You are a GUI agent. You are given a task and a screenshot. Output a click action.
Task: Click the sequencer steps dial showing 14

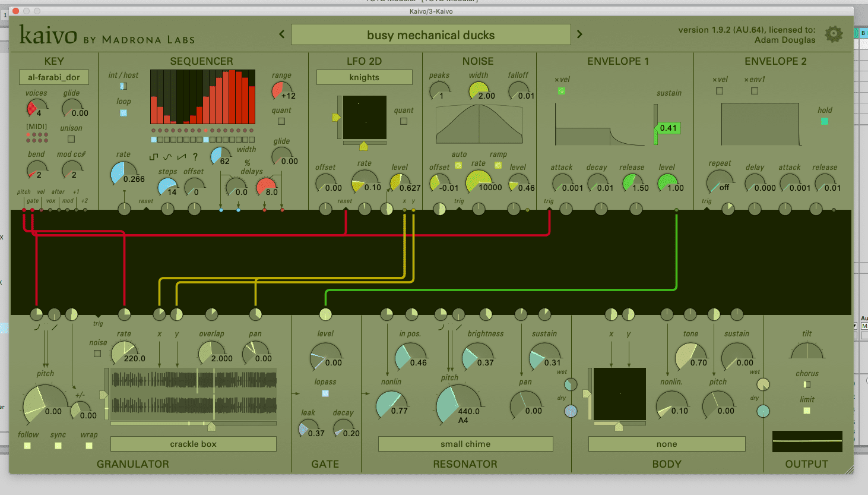coord(167,187)
